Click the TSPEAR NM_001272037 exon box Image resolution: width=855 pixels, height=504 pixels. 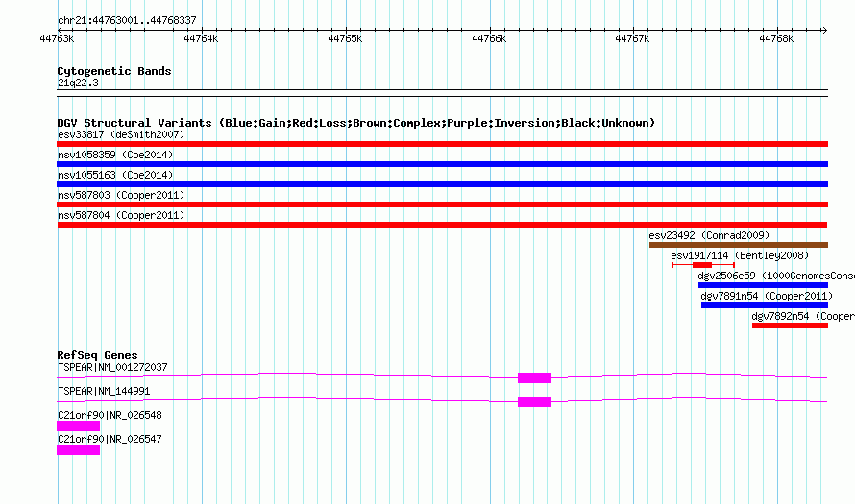tap(534, 378)
